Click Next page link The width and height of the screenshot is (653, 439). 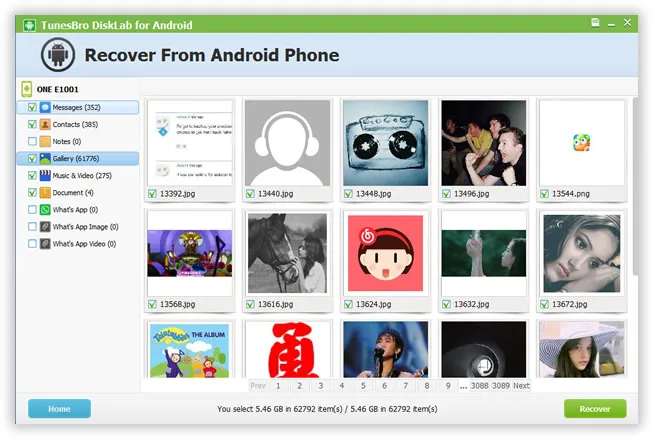click(521, 385)
